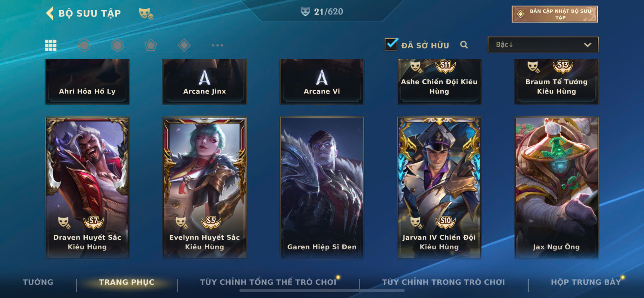Select Draven Huyết Sắc Kiêu Hùng skin
The width and height of the screenshot is (644, 298).
(87, 188)
